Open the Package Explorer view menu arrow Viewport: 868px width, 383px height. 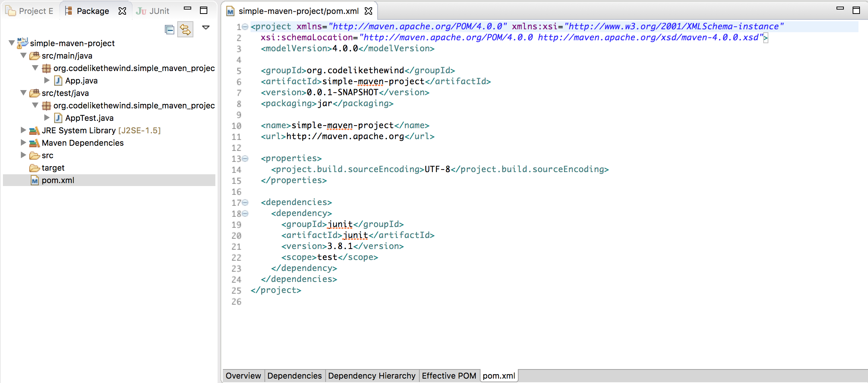[x=206, y=27]
